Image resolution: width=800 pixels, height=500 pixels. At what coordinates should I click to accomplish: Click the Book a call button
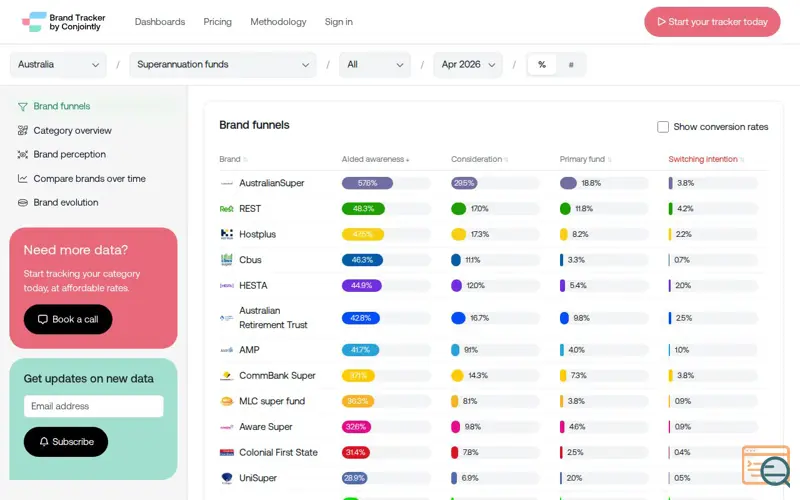coord(68,319)
